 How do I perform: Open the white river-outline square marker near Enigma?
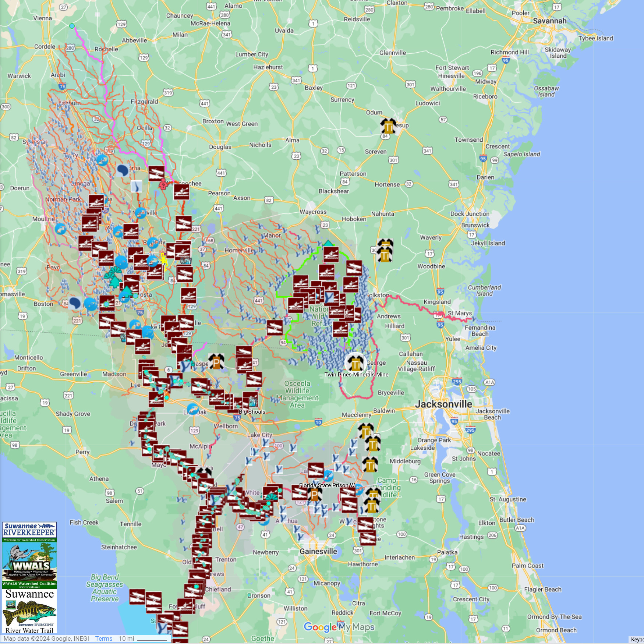click(x=136, y=186)
